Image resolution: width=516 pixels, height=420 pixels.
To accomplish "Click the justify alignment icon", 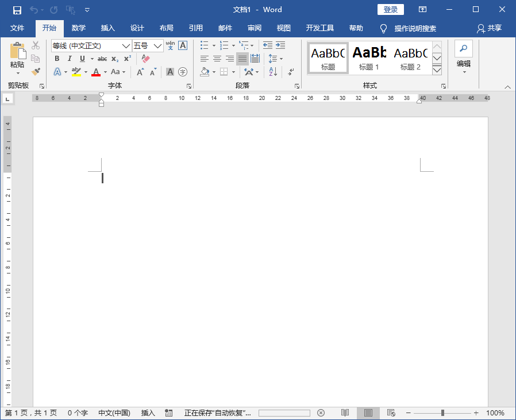I will [x=242, y=59].
